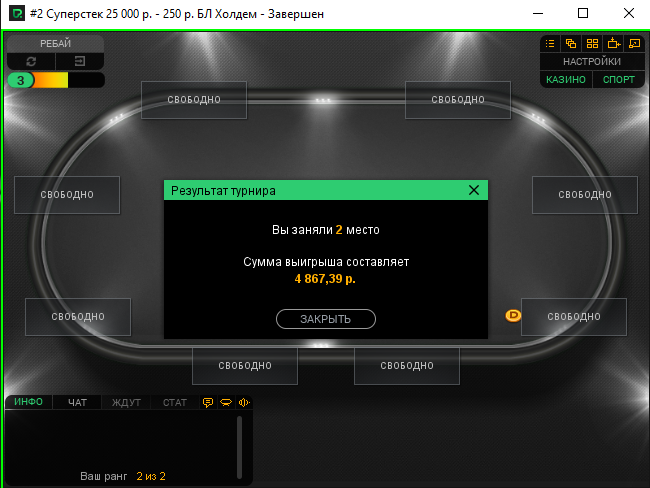The width and height of the screenshot is (650, 488).
Task: Open НАСТРОЙКИ settings
Action: (592, 61)
